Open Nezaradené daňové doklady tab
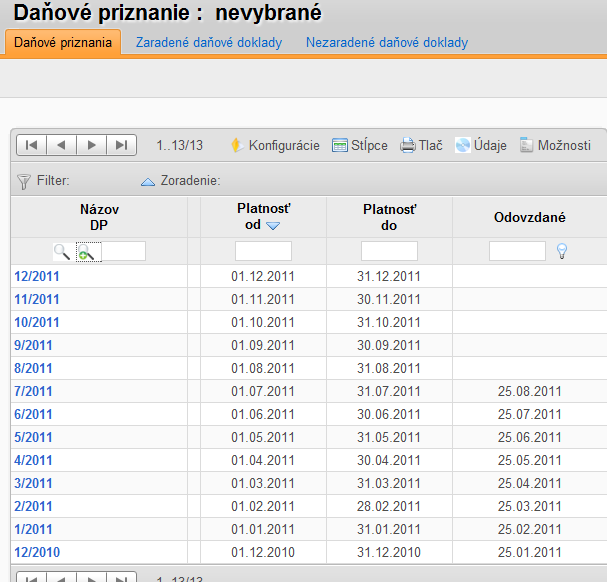The image size is (607, 582). pos(387,42)
